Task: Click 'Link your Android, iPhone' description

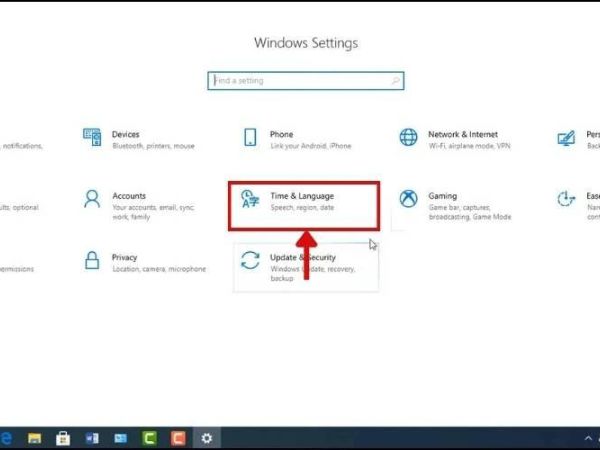Action: pos(311,146)
